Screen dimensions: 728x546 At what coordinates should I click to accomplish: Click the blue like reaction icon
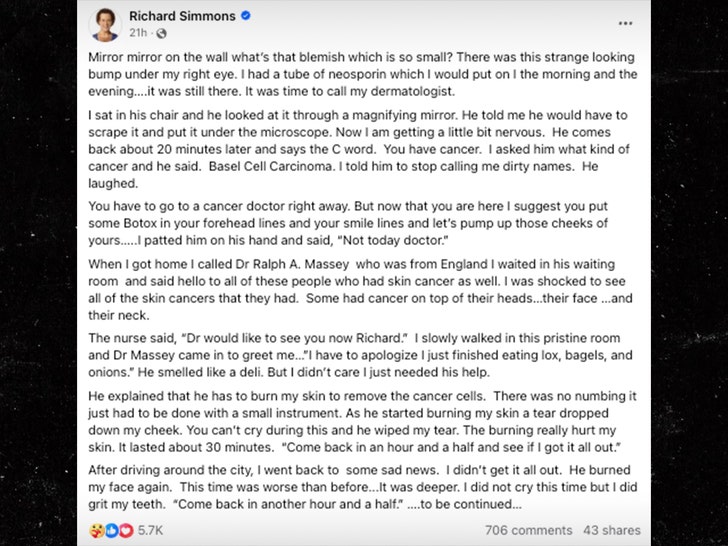coord(110,530)
